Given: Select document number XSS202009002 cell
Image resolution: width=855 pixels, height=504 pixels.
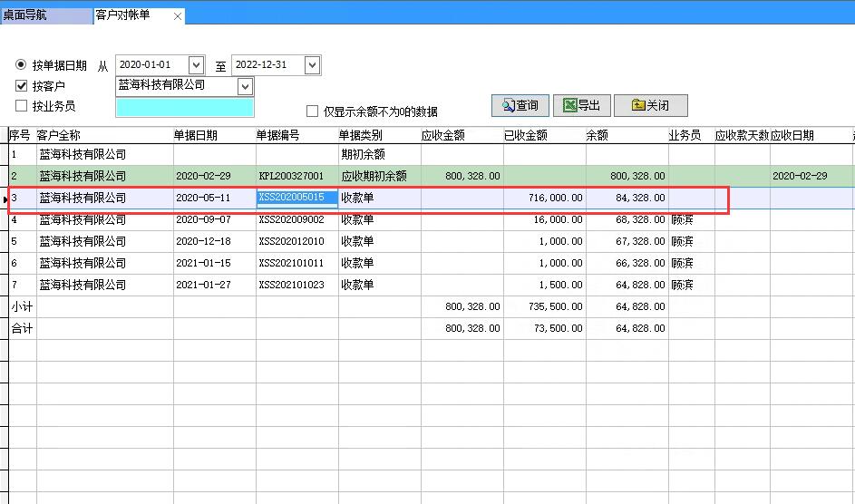Looking at the screenshot, I should (x=291, y=219).
